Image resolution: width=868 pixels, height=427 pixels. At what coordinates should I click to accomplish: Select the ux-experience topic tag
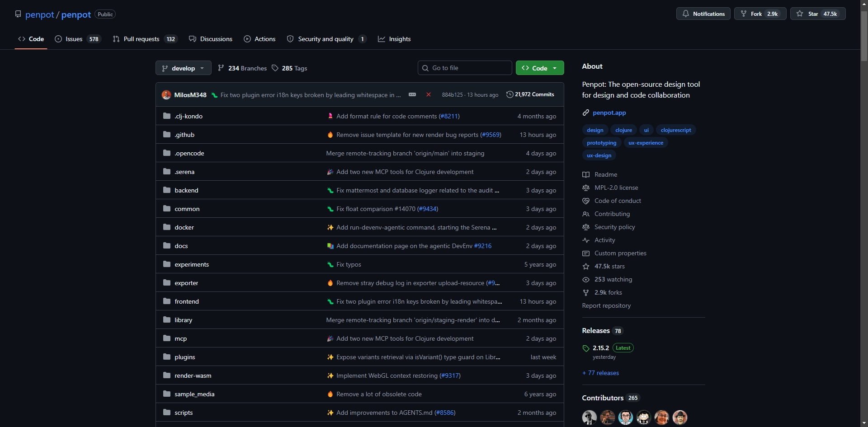coord(646,143)
